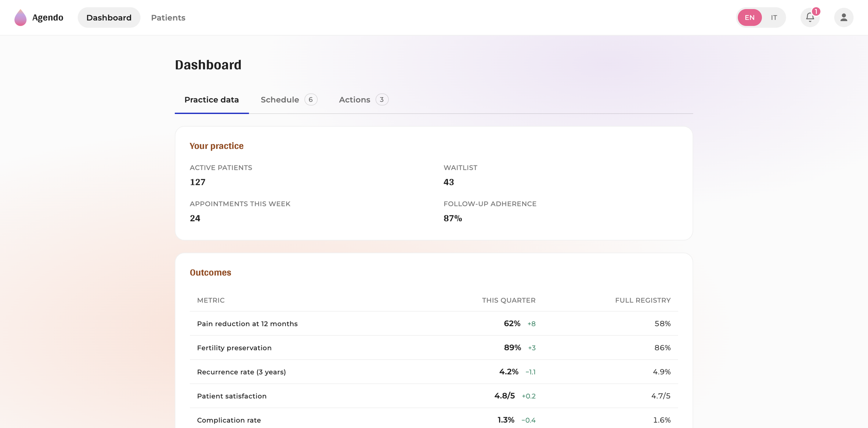
Task: Click the Follow-up Adherence value 87%
Action: (x=453, y=218)
